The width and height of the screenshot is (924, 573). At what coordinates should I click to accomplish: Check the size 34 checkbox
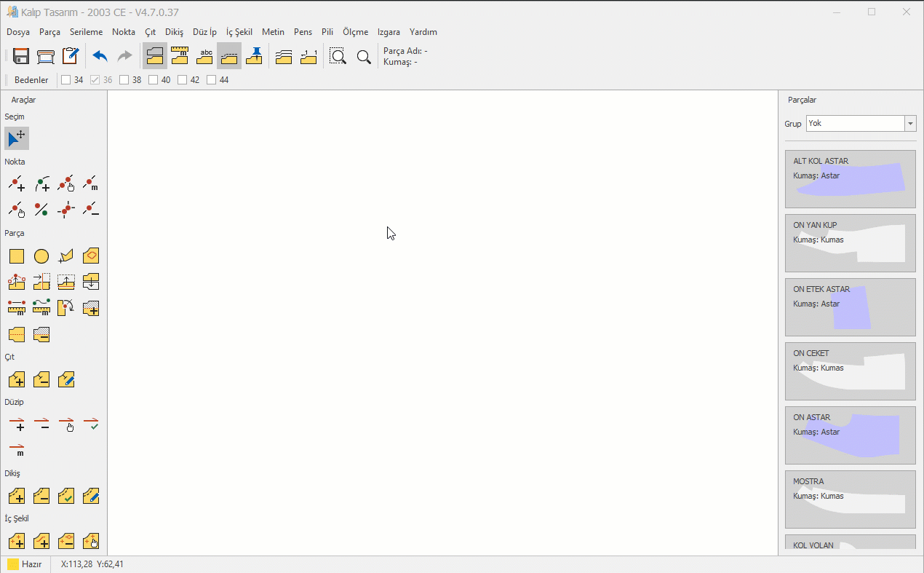coord(66,80)
